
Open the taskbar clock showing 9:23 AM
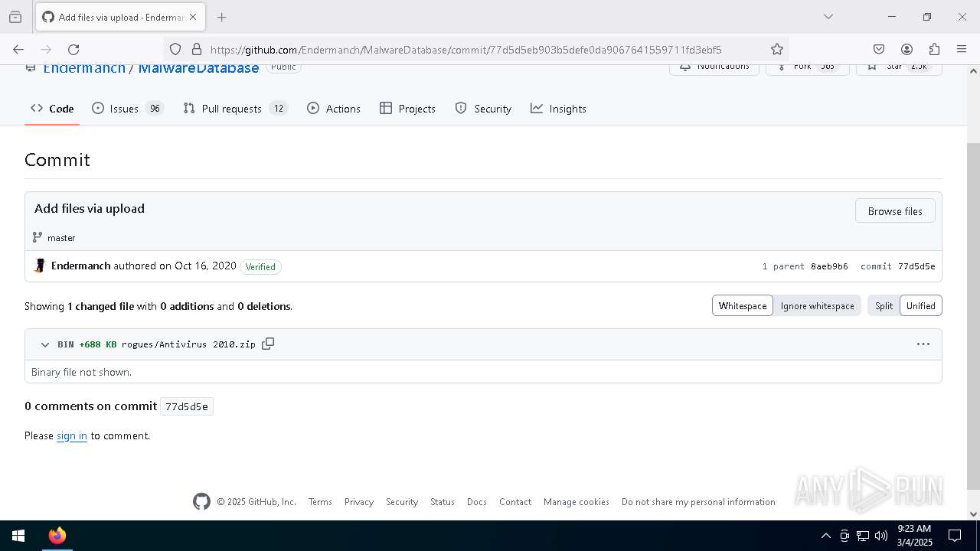tap(914, 536)
